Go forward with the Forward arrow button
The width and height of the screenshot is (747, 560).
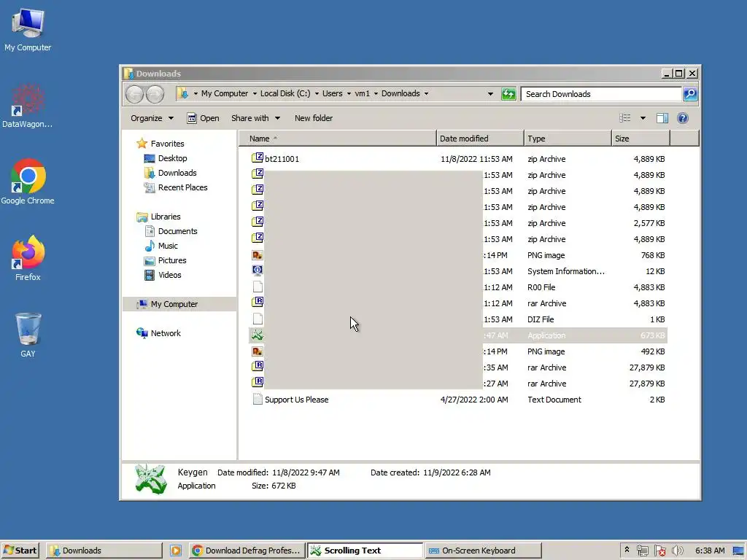click(155, 94)
